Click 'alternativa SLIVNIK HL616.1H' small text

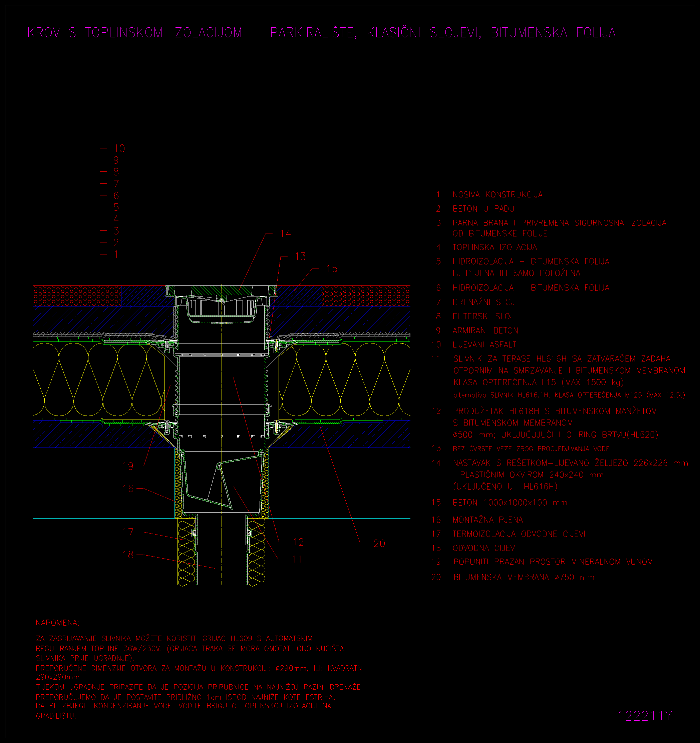click(569, 395)
